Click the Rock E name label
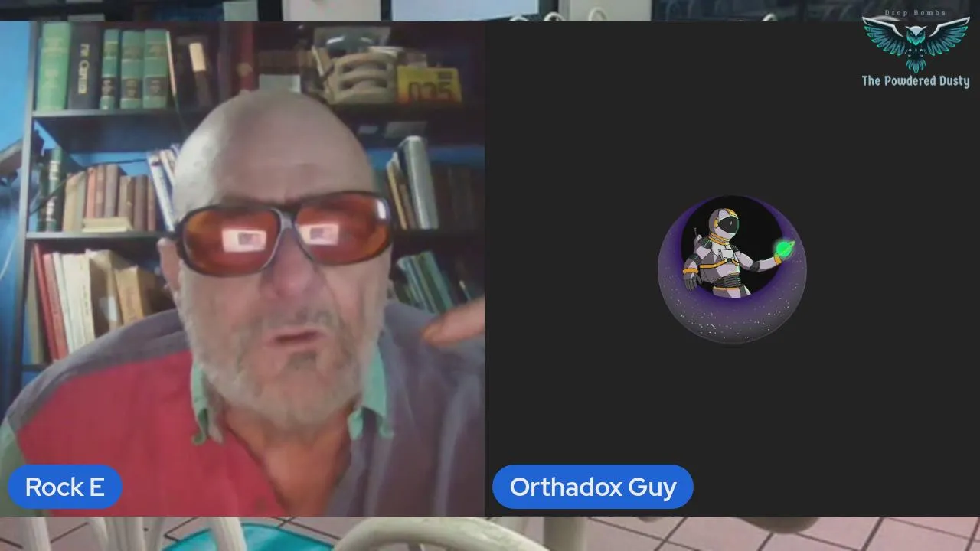This screenshot has height=551, width=980. tap(65, 487)
